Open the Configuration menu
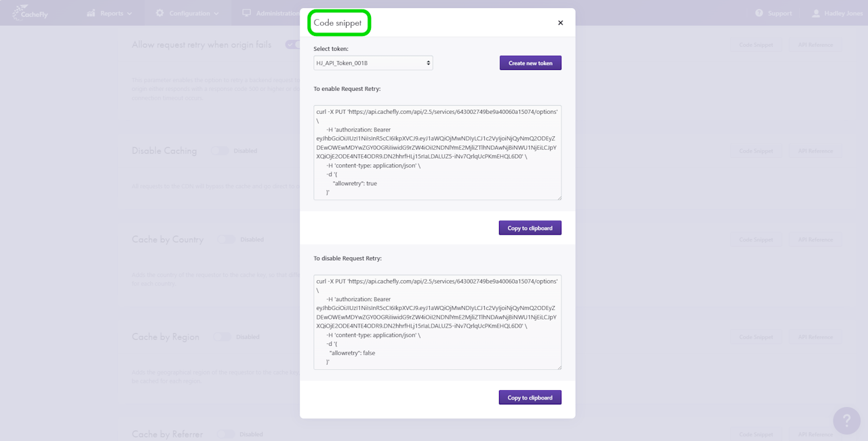The image size is (868, 441). (190, 13)
